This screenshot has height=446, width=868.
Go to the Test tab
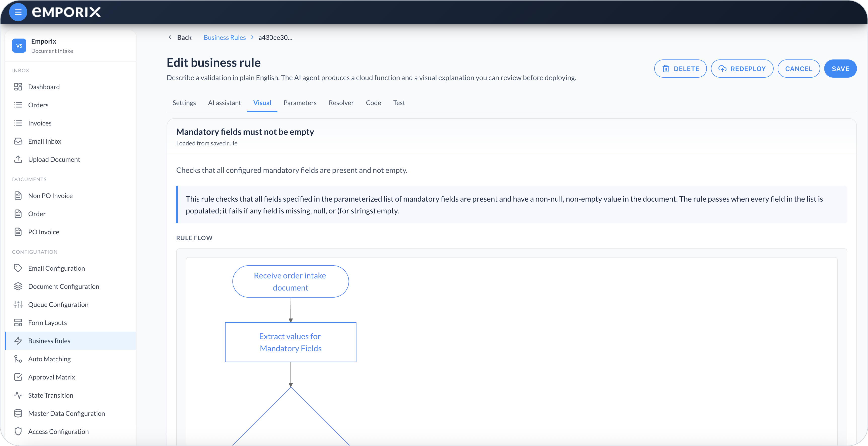point(399,103)
